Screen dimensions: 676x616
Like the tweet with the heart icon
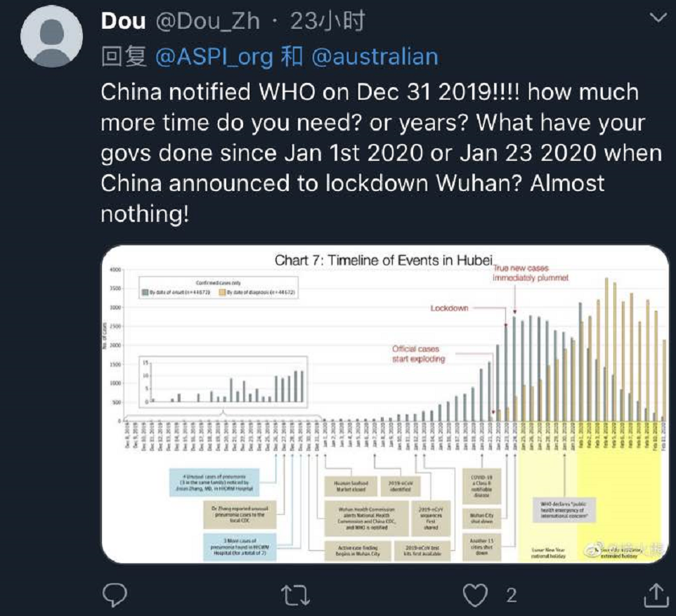click(476, 595)
